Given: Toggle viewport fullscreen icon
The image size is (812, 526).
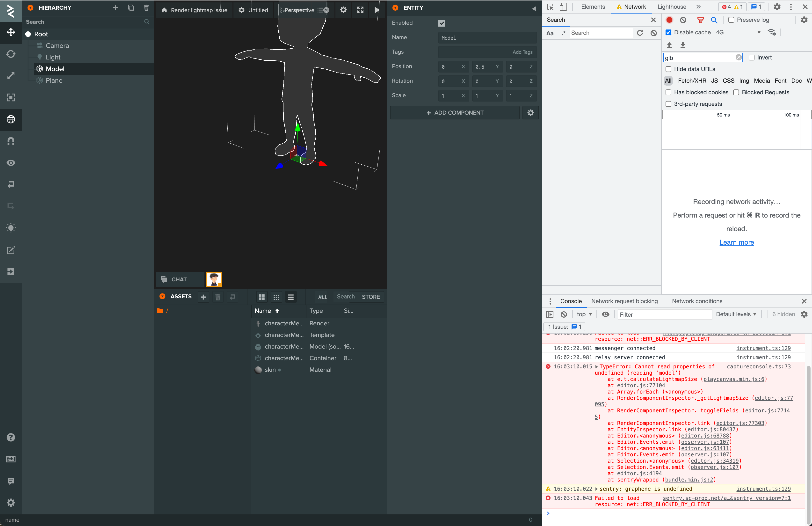Looking at the screenshot, I should (x=360, y=10).
